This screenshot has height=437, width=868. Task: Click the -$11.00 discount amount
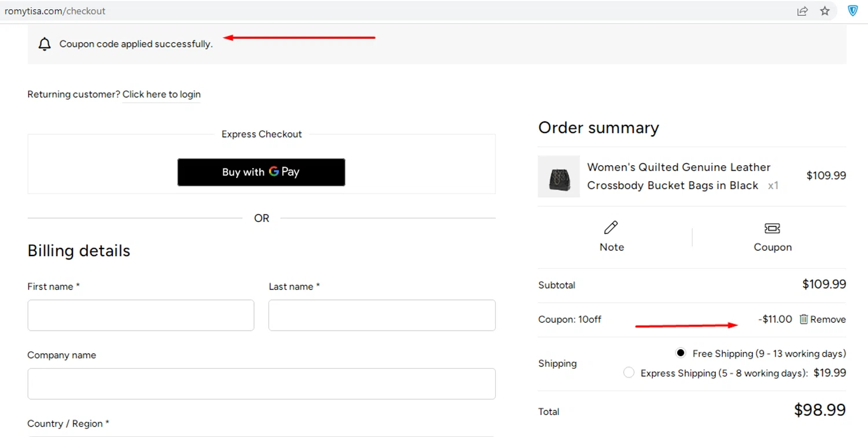point(775,319)
